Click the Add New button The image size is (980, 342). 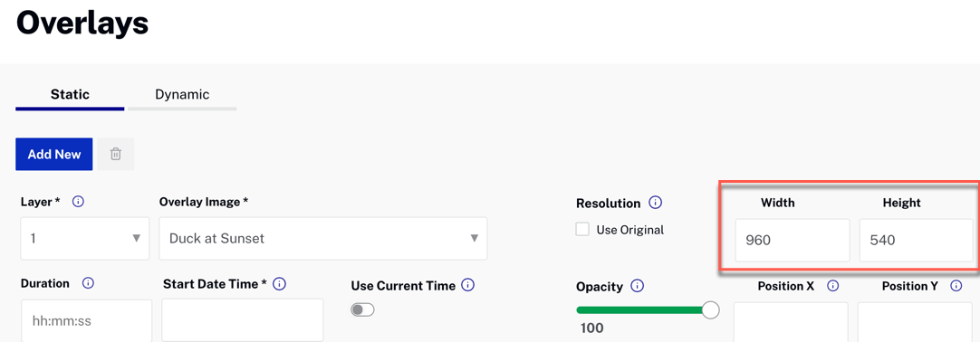point(54,154)
